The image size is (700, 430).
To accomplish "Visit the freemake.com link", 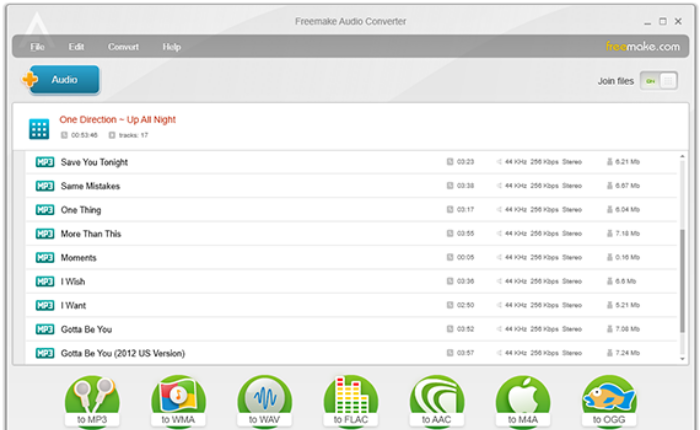I will tap(643, 46).
